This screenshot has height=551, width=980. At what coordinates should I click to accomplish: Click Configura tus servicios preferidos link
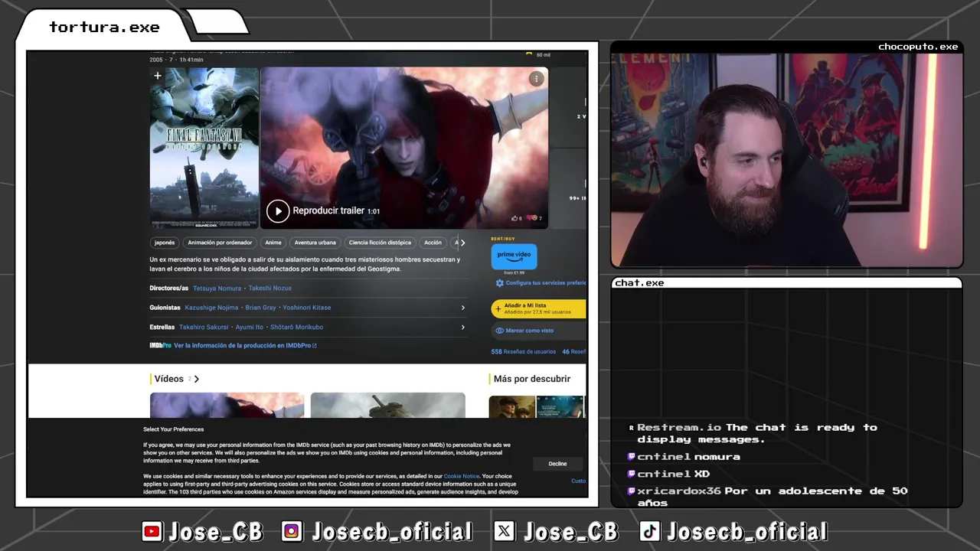click(x=545, y=283)
